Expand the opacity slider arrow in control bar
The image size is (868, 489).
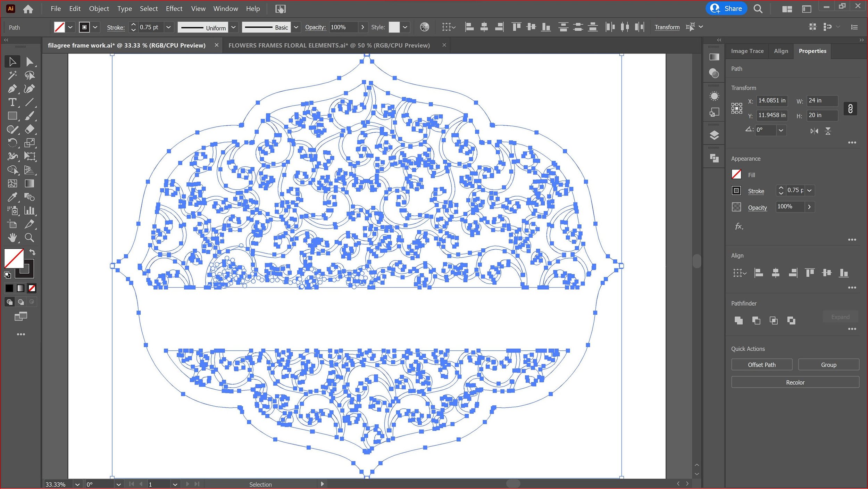[362, 27]
